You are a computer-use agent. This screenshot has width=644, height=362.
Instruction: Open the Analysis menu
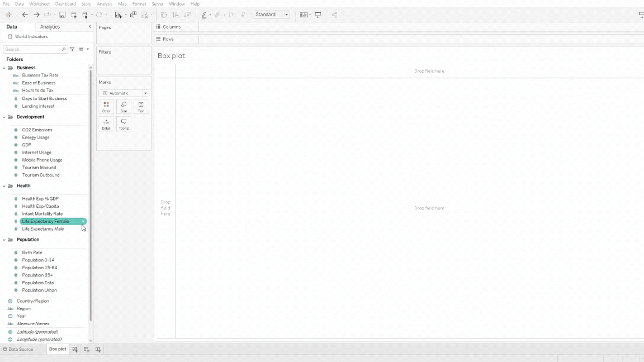105,3
